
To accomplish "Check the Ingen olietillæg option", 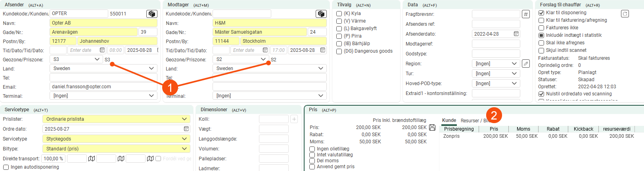I will pyautogui.click(x=312, y=149).
